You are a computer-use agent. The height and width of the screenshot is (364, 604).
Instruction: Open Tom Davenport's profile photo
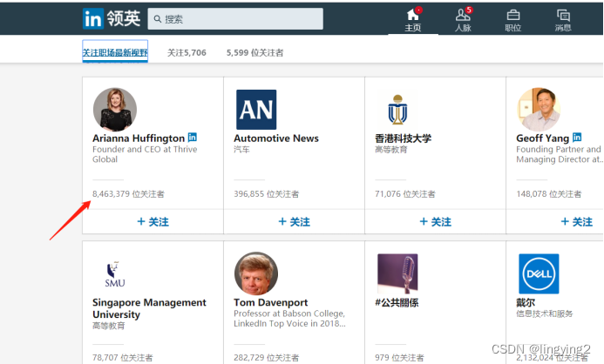pyautogui.click(x=256, y=274)
